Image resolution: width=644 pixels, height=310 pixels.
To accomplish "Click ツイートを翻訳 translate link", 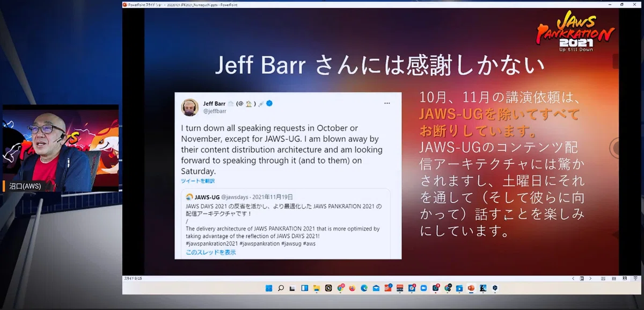I will tap(197, 181).
